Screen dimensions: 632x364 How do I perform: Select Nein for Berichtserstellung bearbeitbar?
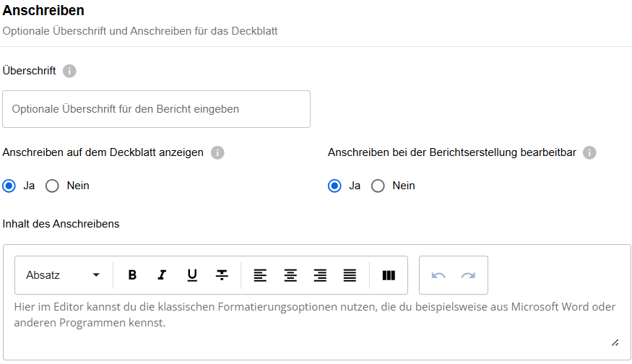tap(378, 186)
